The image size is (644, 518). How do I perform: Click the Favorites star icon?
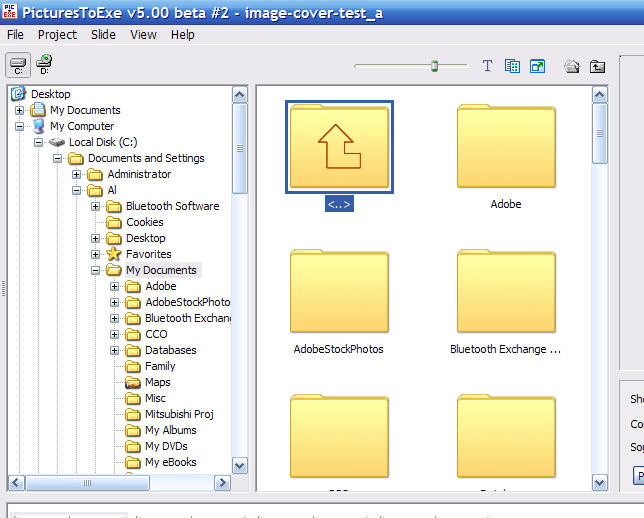114,254
